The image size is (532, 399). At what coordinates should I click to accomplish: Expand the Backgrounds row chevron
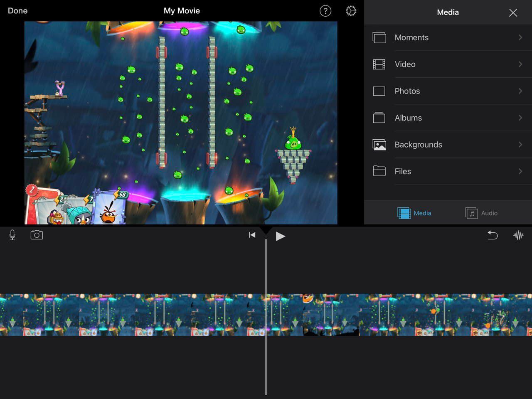click(x=520, y=145)
